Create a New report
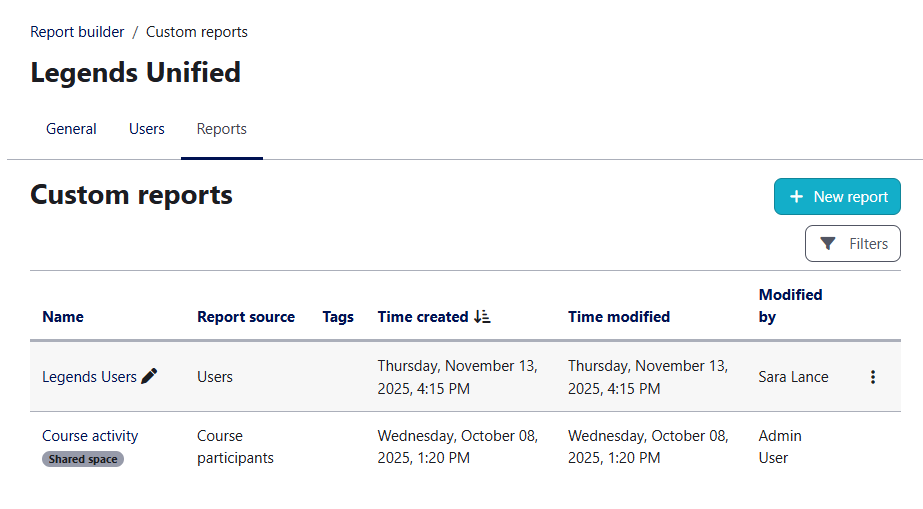The image size is (923, 509). [837, 197]
